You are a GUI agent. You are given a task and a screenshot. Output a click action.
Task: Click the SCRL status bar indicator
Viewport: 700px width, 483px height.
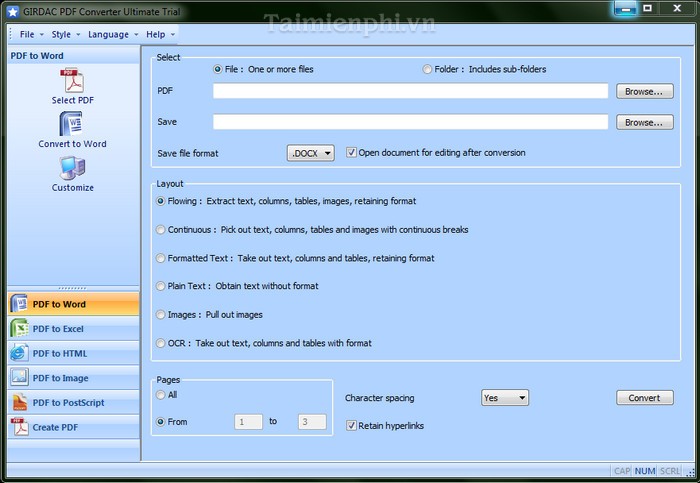click(670, 471)
